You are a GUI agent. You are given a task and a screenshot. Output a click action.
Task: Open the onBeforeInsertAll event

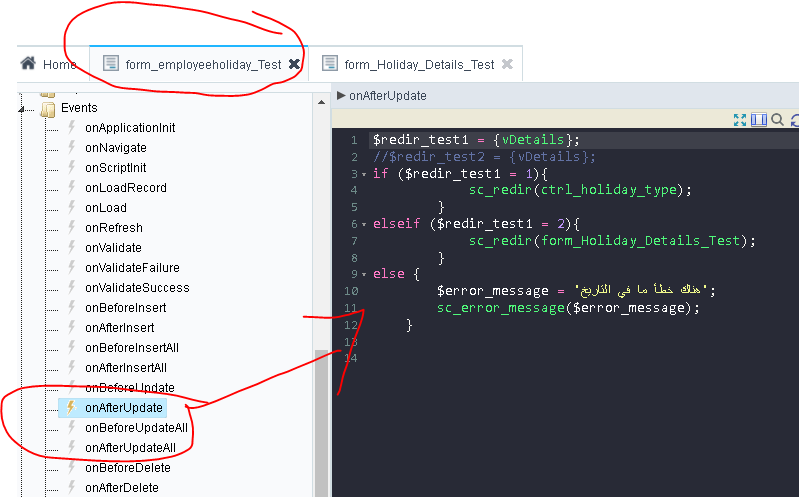pyautogui.click(x=132, y=348)
